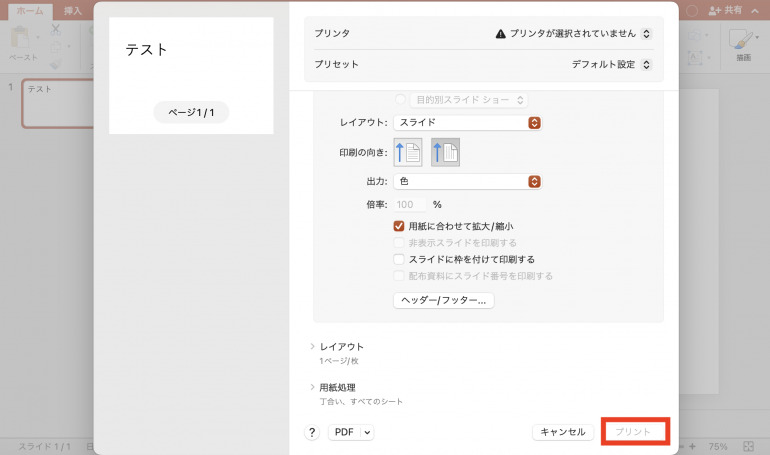The image size is (770, 455).
Task: Click the 描画 (Draw) pen icon
Action: 742,41
